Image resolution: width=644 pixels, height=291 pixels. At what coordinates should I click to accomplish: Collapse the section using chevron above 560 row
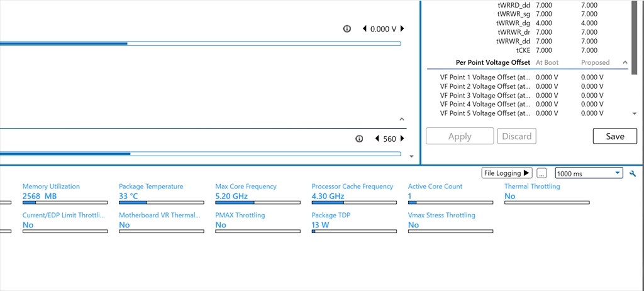(402, 118)
